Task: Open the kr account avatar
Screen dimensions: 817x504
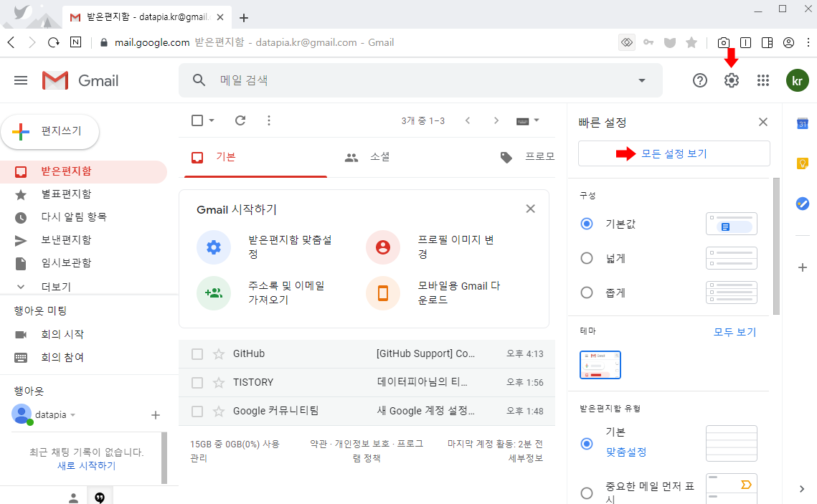Action: pos(797,80)
